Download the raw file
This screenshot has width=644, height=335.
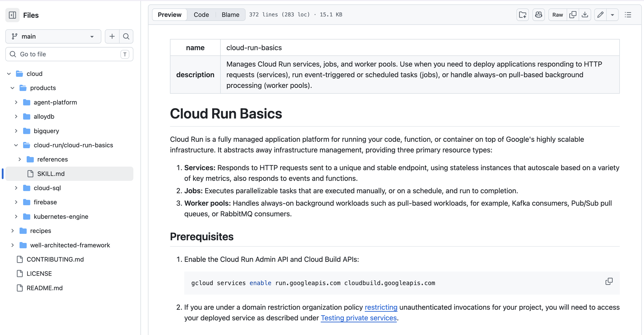(x=585, y=15)
